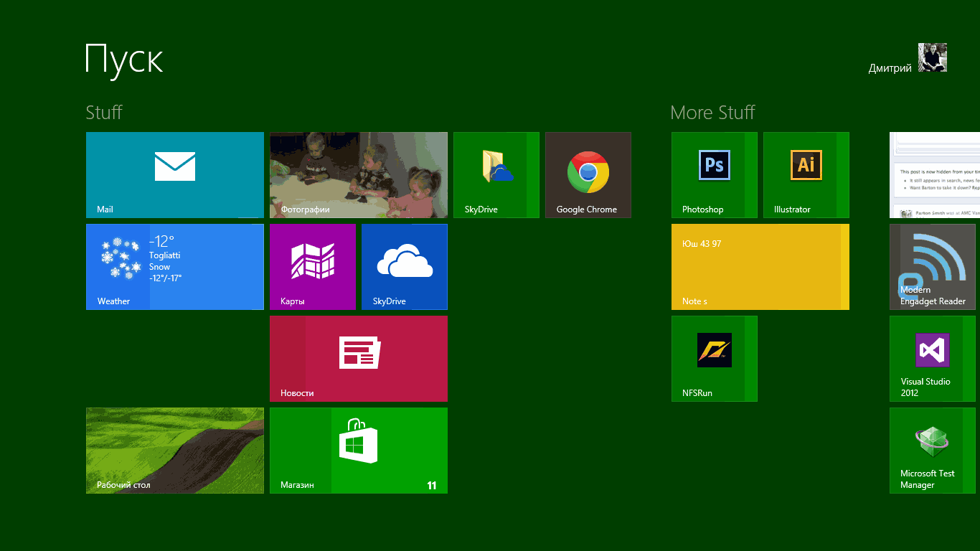Image resolution: width=980 pixels, height=551 pixels.
Task: Launch Illustrator tile
Action: point(806,175)
